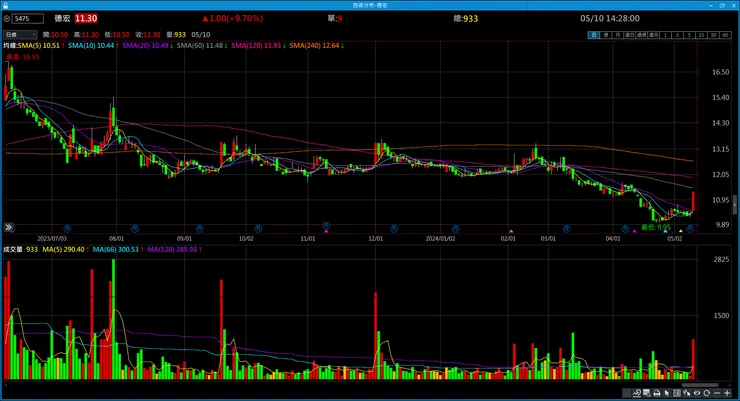The image size is (740, 401).
Task: Click the stock code field showing 5475
Action: 28,18
